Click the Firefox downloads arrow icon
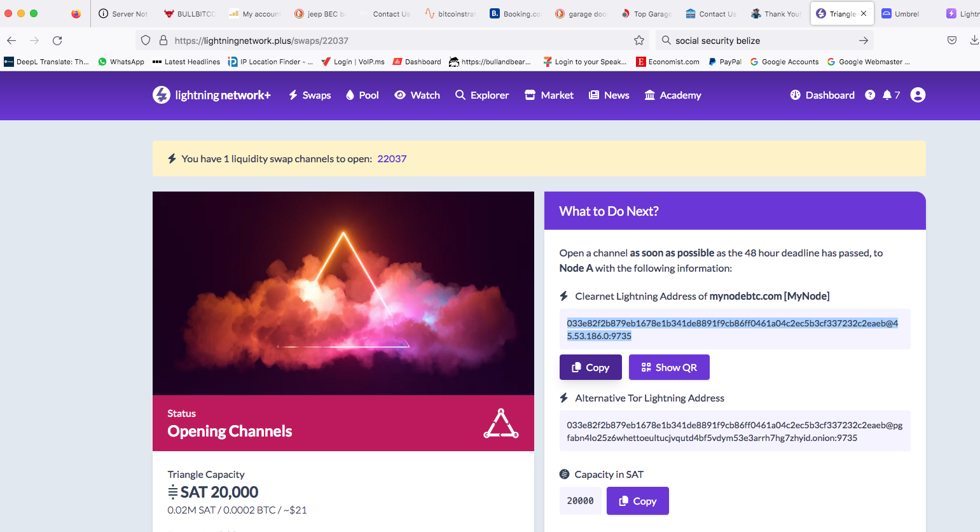 [974, 41]
